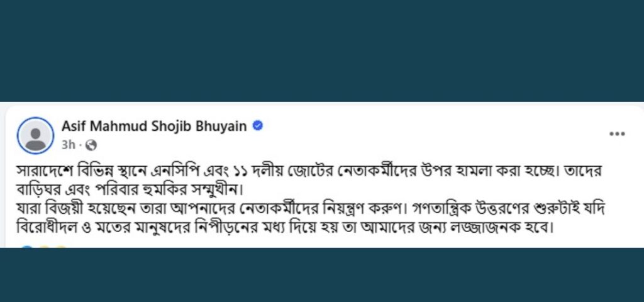Click the blue verified badge

(x=257, y=126)
